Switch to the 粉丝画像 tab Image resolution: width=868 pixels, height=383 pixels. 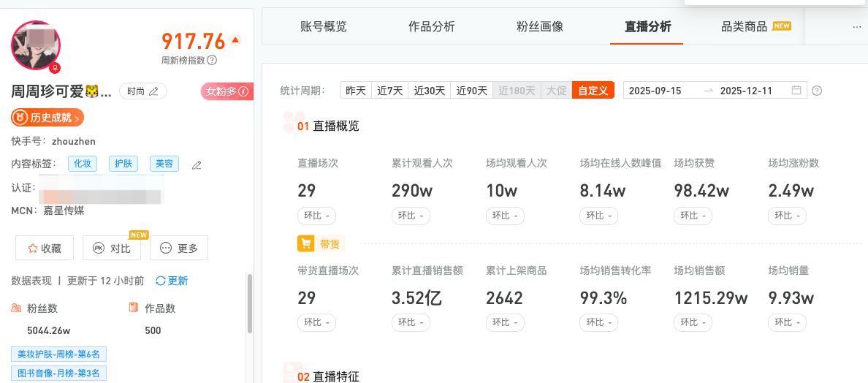click(x=540, y=26)
